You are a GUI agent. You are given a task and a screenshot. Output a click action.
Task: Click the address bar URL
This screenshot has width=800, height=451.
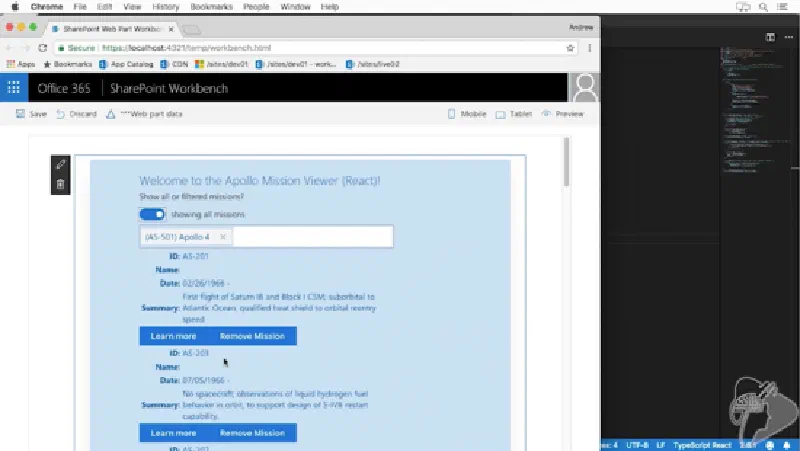pos(186,48)
